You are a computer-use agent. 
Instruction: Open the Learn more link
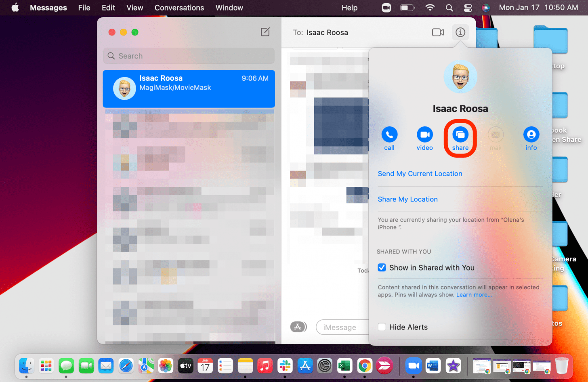pyautogui.click(x=474, y=294)
